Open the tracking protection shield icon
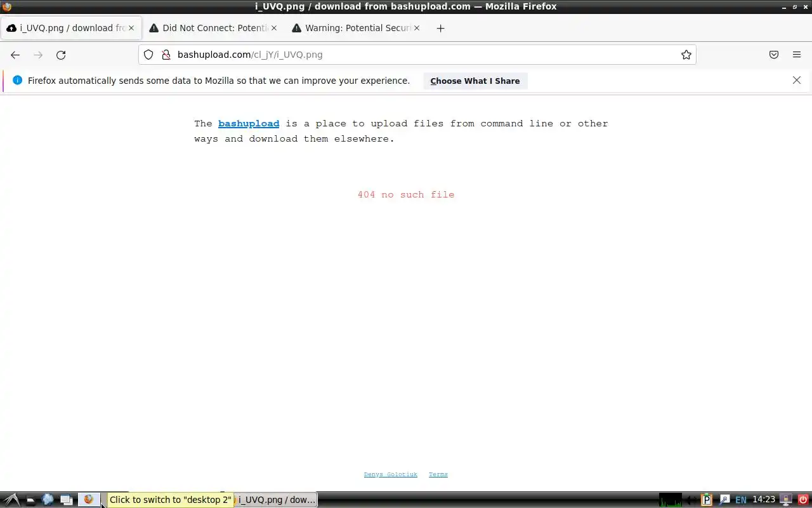The width and height of the screenshot is (812, 508). pyautogui.click(x=148, y=55)
